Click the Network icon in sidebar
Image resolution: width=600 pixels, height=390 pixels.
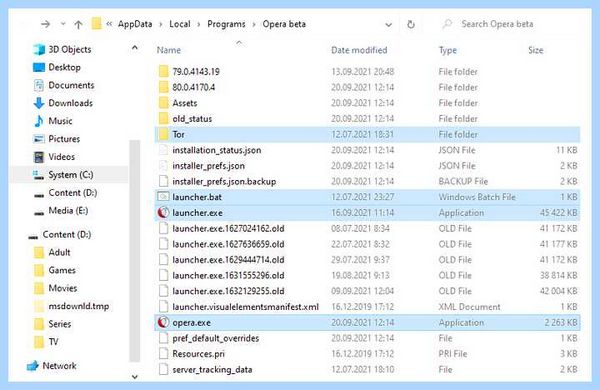click(x=33, y=366)
